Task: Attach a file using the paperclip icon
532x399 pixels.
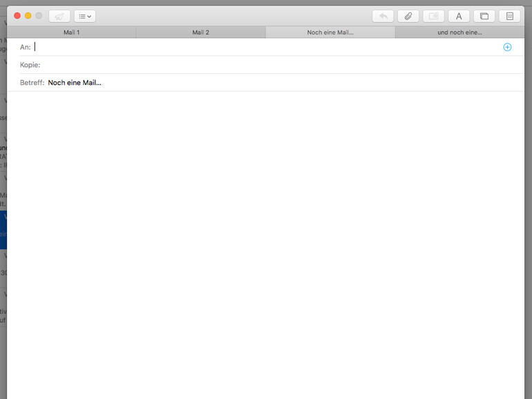Action: 408,17
